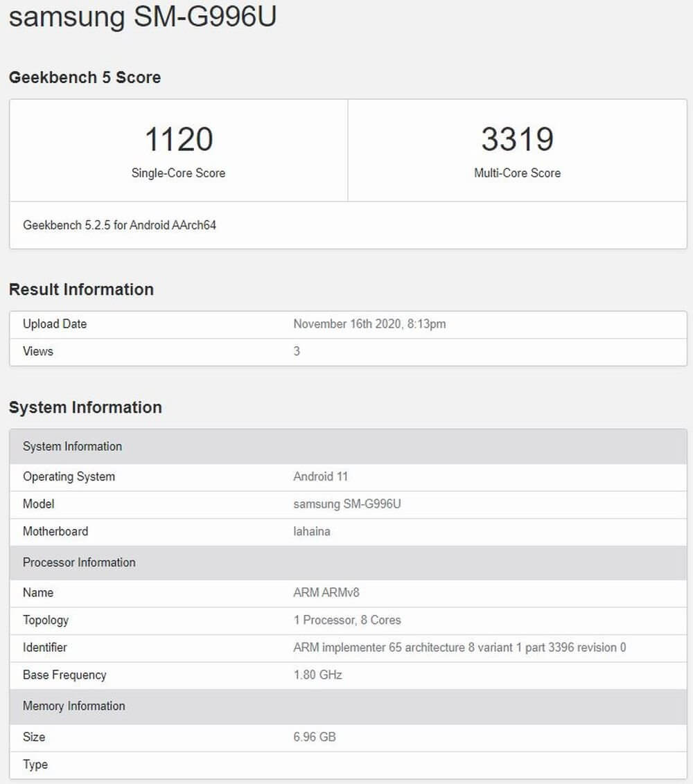Click the Geekbench 5 Score heading
Image resolution: width=693 pixels, height=784 pixels.
(85, 78)
